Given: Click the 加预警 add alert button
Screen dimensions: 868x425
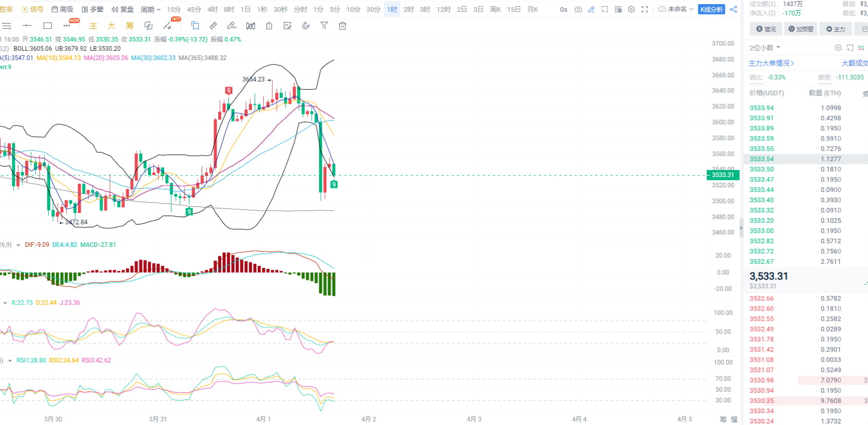Looking at the screenshot, I should point(801,29).
